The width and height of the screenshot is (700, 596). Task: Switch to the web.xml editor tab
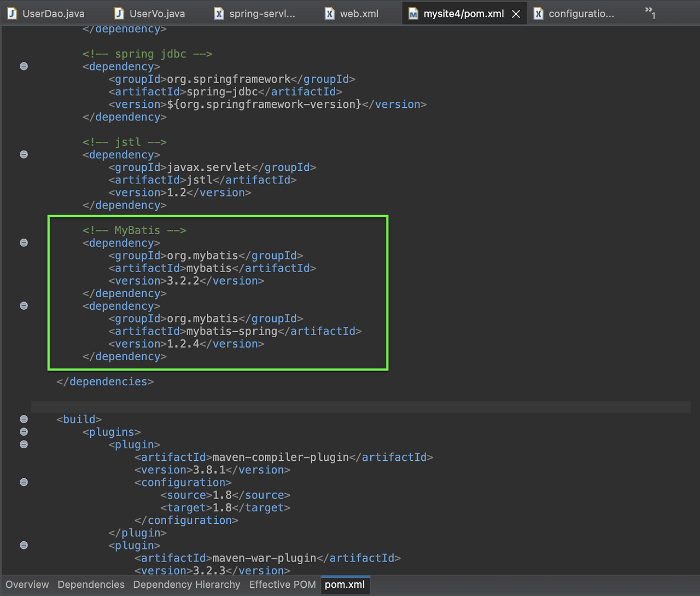[358, 13]
